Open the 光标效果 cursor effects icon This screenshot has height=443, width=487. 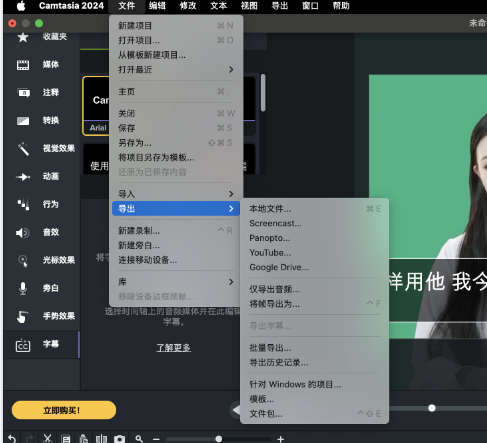23,261
